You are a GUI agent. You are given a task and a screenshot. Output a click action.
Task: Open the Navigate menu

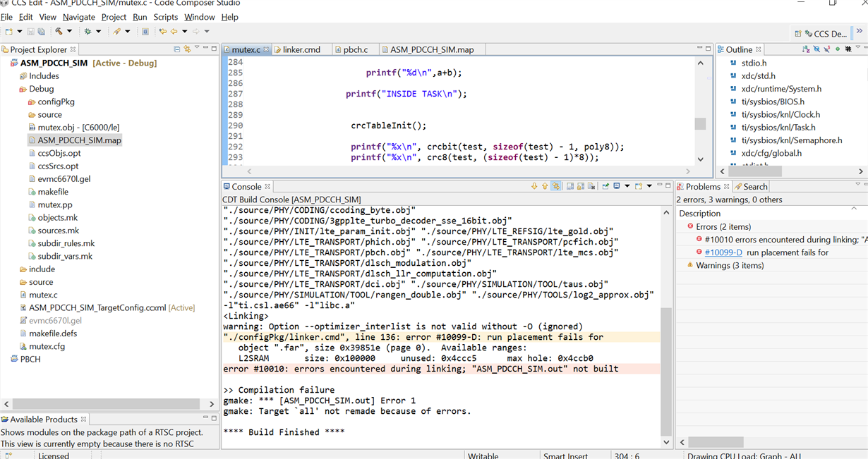(x=79, y=17)
